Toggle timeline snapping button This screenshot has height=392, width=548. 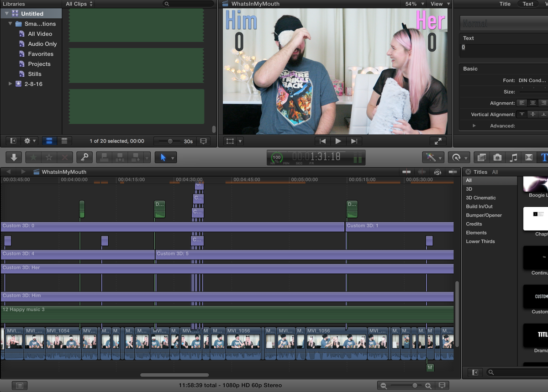click(x=453, y=172)
